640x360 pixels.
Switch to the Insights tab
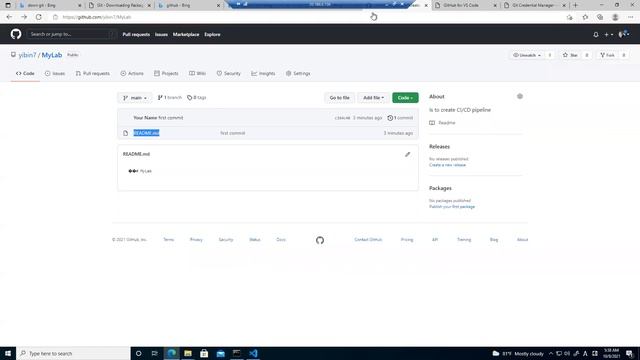pos(263,73)
